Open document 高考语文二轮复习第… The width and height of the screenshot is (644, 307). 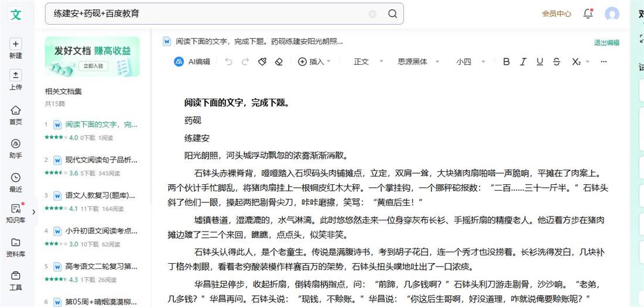pyautogui.click(x=101, y=267)
